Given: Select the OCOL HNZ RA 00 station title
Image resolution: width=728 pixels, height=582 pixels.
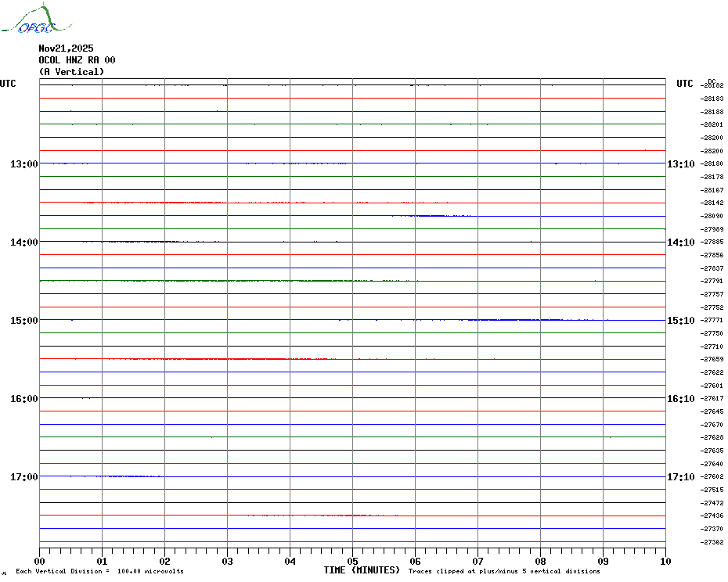Looking at the screenshot, I should tap(77, 60).
